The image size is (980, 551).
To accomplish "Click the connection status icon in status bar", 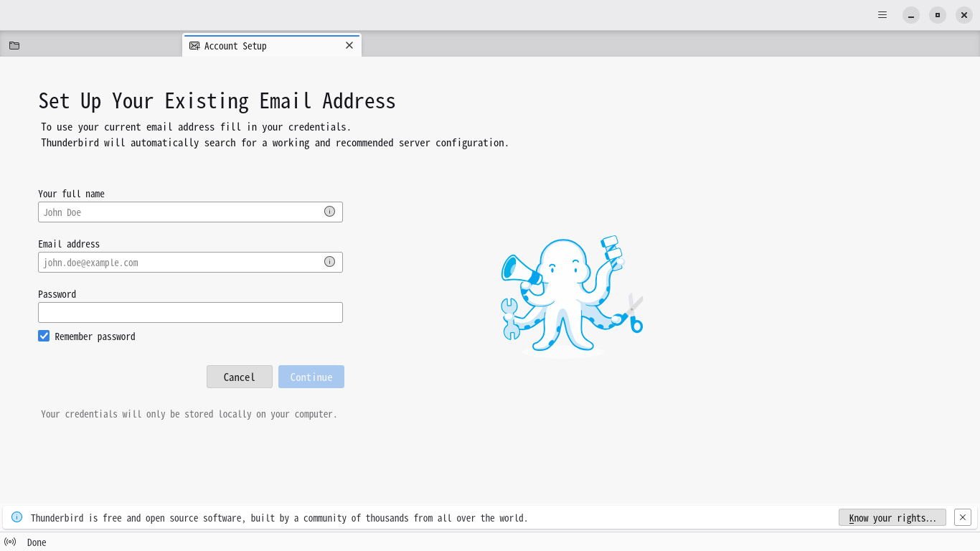I will [10, 542].
